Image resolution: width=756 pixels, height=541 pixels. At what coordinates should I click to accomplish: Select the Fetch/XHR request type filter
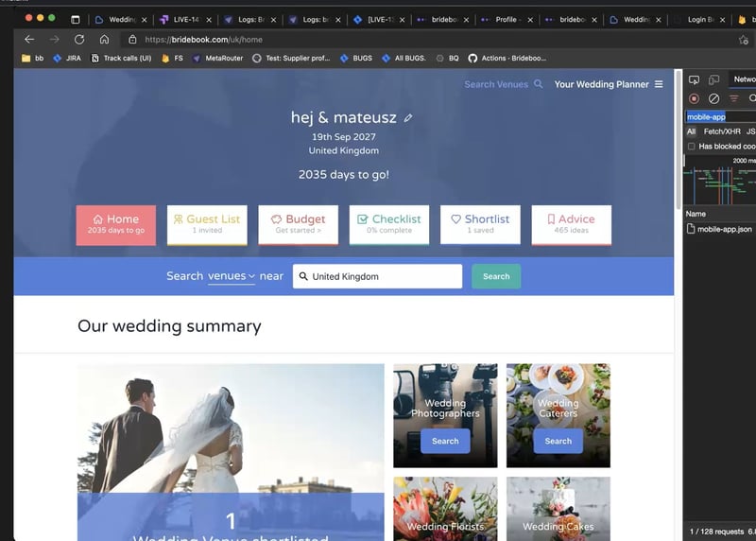pyautogui.click(x=722, y=131)
